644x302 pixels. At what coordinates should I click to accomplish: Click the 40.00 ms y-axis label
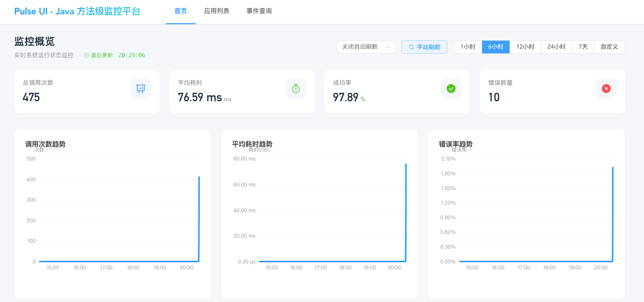(x=244, y=211)
